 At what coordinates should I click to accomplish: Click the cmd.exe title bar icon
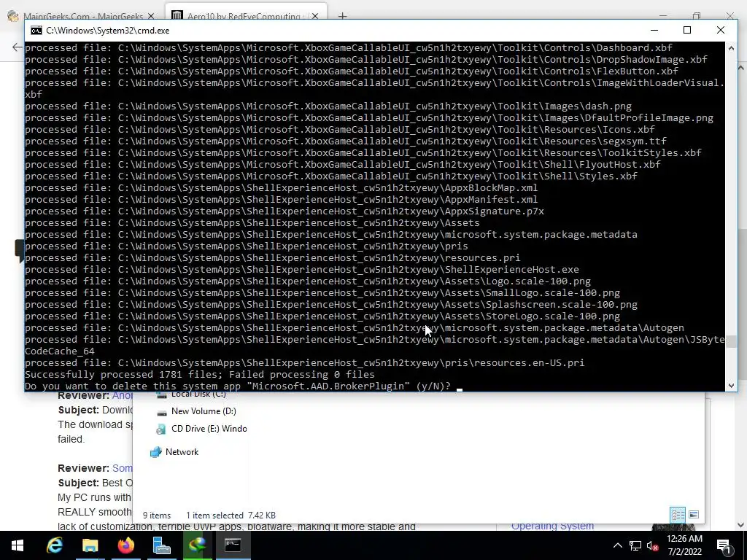[36, 31]
